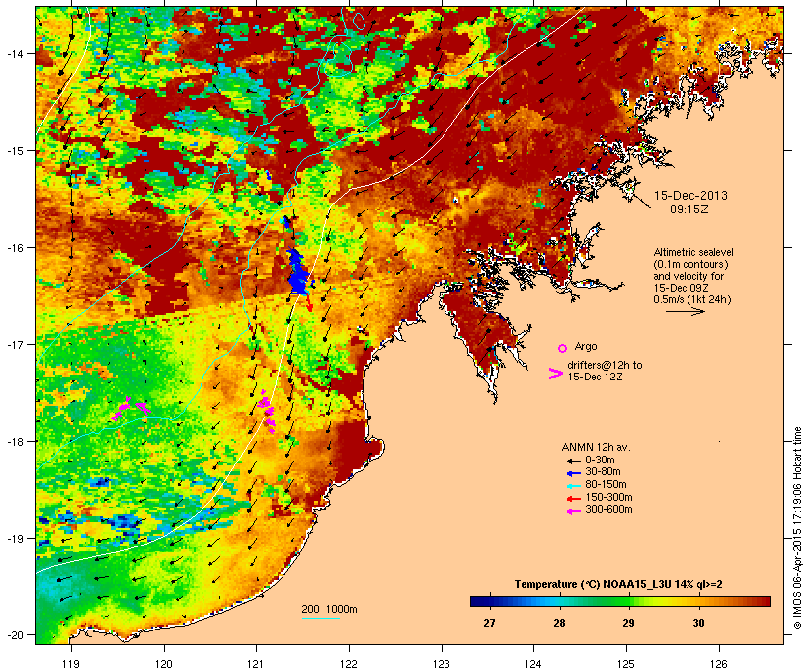Click the date text 15-Dec-2013
This screenshot has width=810, height=672.
(690, 196)
